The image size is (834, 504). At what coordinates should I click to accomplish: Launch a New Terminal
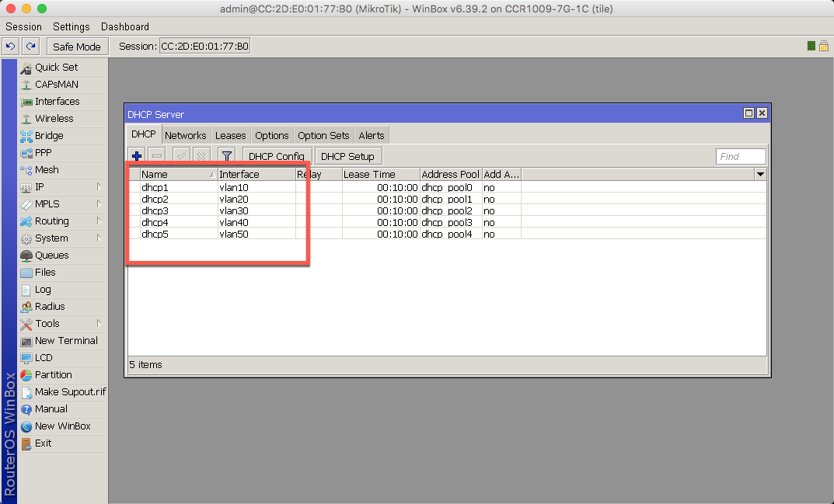pyautogui.click(x=63, y=341)
